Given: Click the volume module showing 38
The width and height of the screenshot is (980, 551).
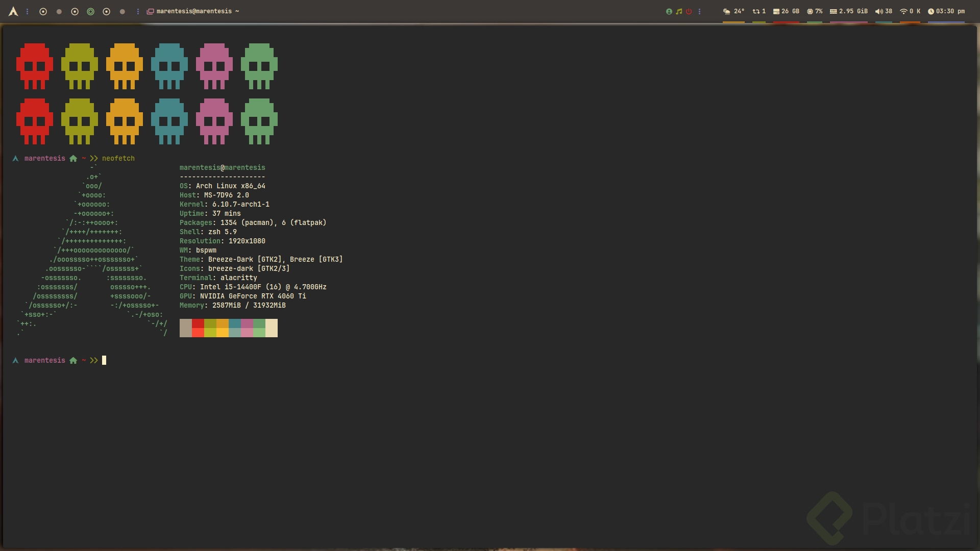Looking at the screenshot, I should (884, 11).
